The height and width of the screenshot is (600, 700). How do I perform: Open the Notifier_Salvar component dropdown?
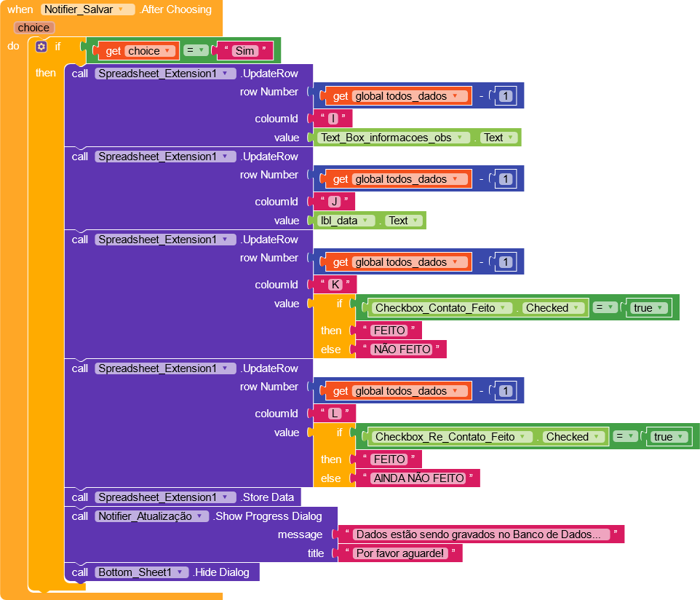point(87,9)
